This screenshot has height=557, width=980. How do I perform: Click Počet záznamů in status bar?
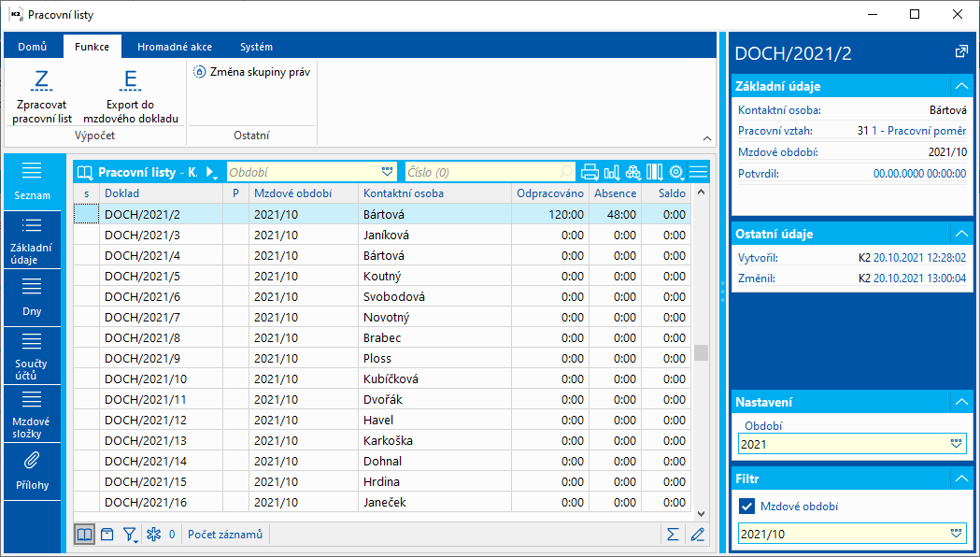click(225, 535)
